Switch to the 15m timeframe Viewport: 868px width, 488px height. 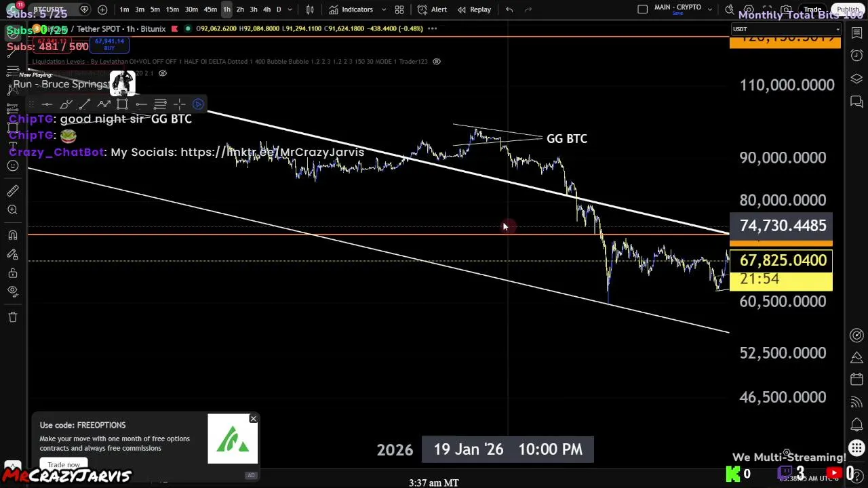173,9
